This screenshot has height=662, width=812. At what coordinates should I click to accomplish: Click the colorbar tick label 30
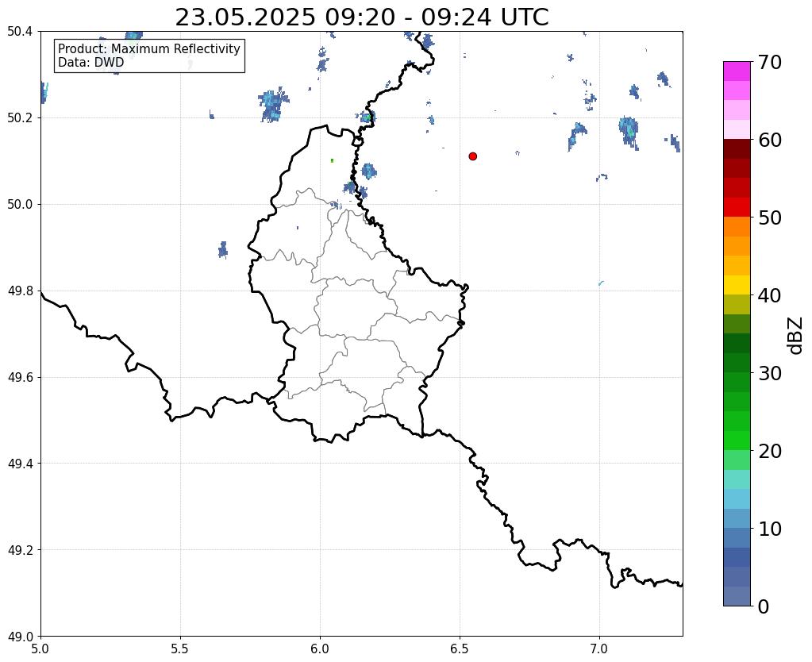(770, 373)
